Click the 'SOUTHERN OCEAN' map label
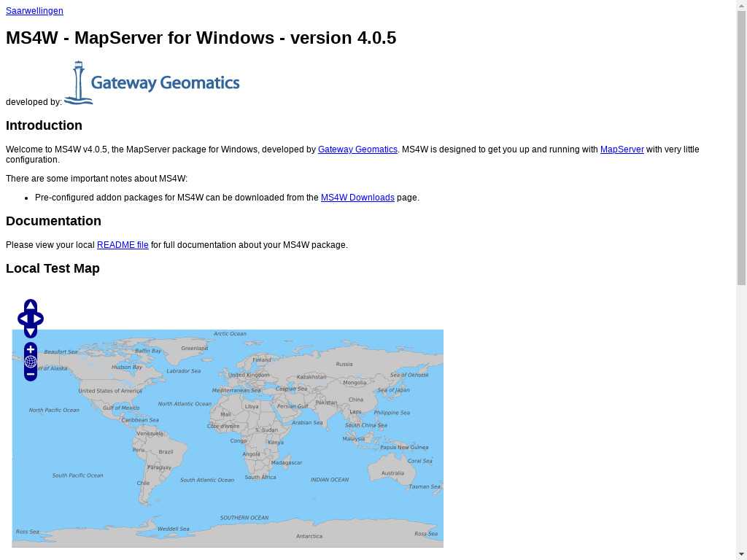The height and width of the screenshot is (560, 747). tap(244, 518)
